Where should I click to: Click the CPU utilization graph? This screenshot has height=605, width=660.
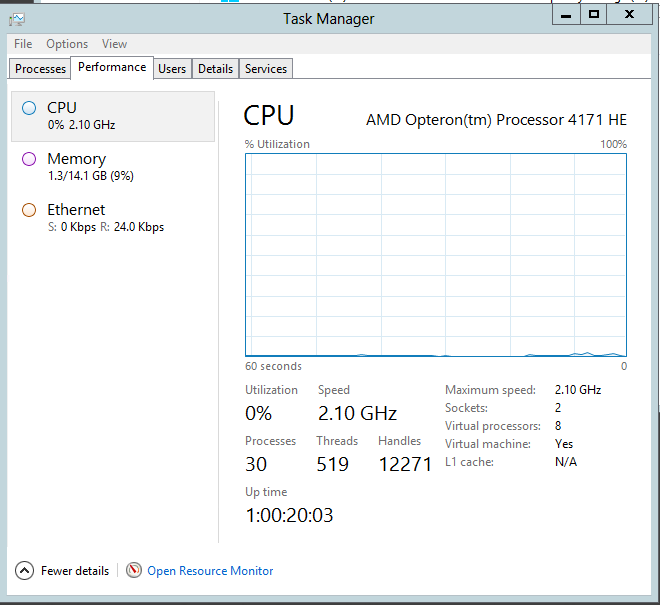pos(436,255)
